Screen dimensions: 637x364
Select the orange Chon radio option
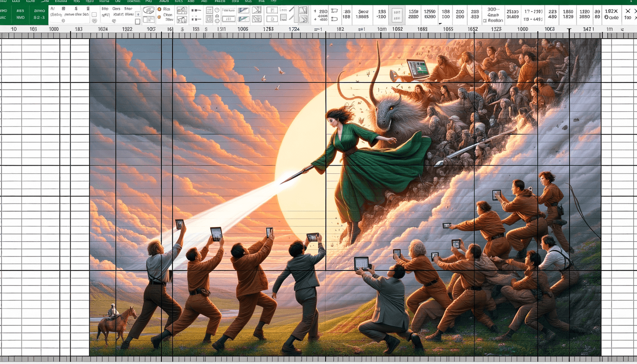(160, 17)
